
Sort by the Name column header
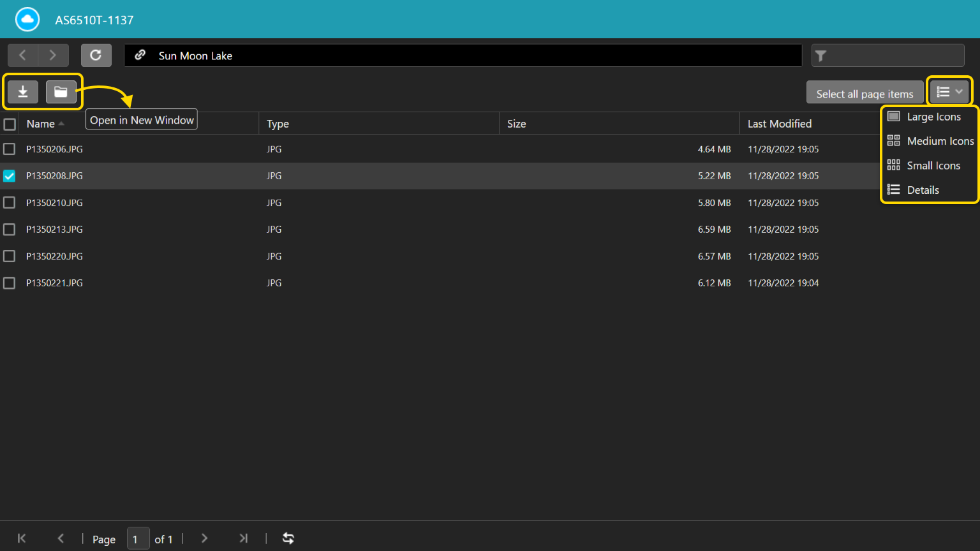(41, 124)
